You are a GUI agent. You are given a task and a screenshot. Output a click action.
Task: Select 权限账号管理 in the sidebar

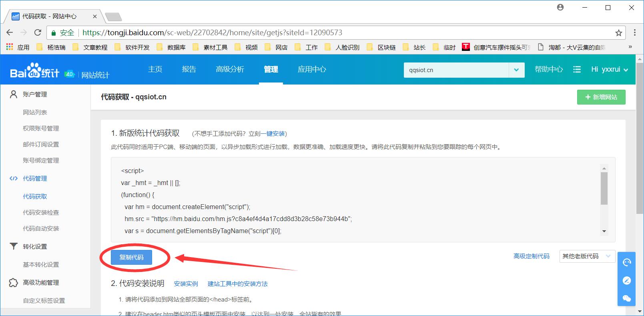[x=41, y=129]
